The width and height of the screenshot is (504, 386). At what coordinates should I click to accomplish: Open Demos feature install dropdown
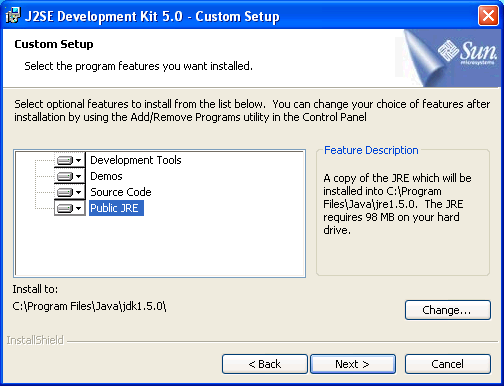coord(70,176)
